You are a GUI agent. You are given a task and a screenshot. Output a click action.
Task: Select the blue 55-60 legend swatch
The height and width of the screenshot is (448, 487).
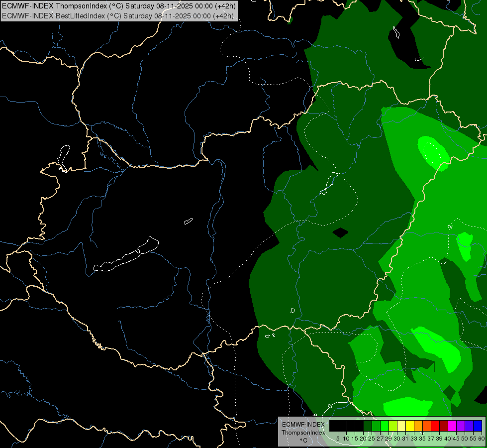[x=478, y=426]
